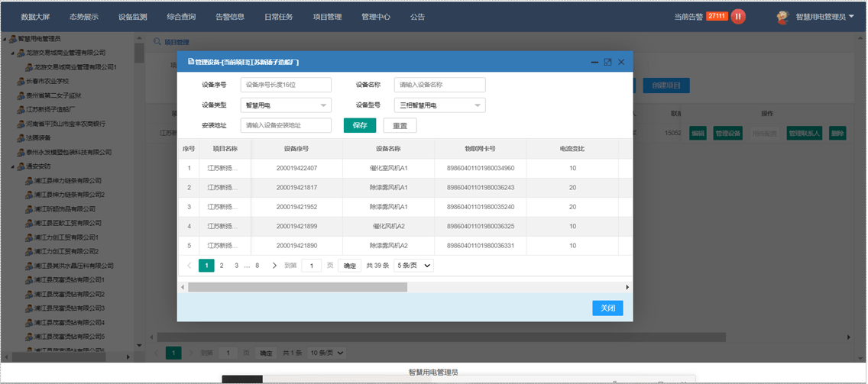Maximize the 管理设备 dialog using its expand icon
This screenshot has height=384, width=868.
pos(607,62)
